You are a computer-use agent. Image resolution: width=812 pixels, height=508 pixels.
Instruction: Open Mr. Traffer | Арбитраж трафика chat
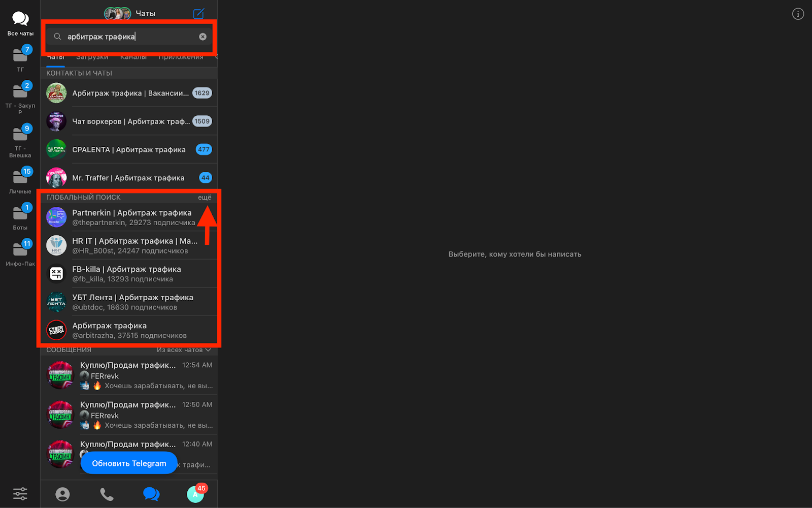click(129, 178)
